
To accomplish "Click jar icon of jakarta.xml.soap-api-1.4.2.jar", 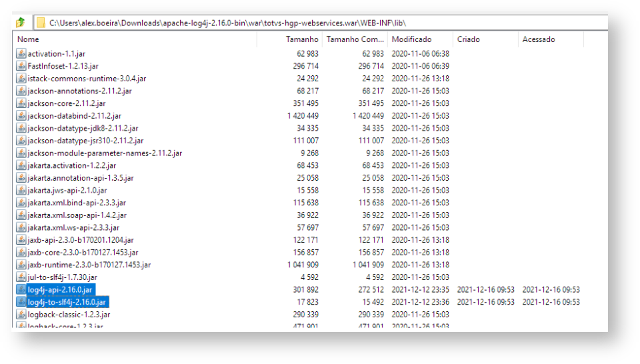I will tap(21, 215).
